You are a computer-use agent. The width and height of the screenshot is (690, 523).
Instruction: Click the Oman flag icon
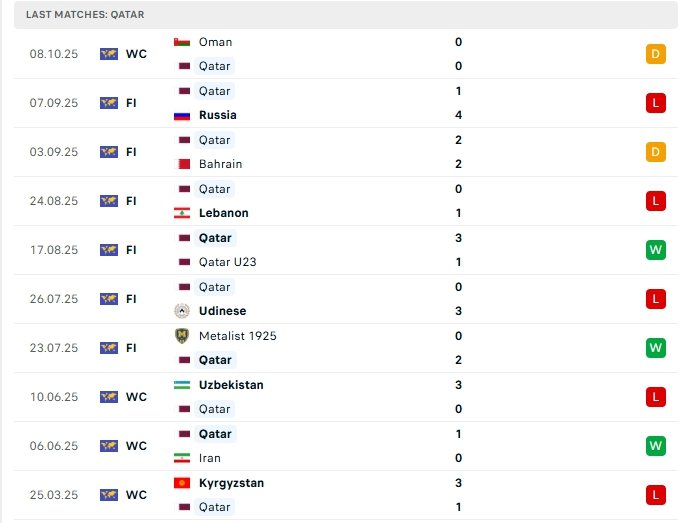pos(182,42)
